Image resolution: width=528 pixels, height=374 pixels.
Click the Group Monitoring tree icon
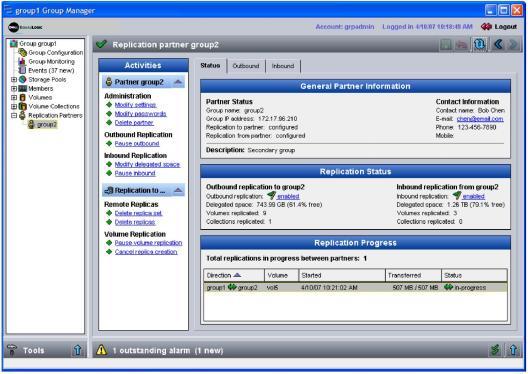point(22,62)
